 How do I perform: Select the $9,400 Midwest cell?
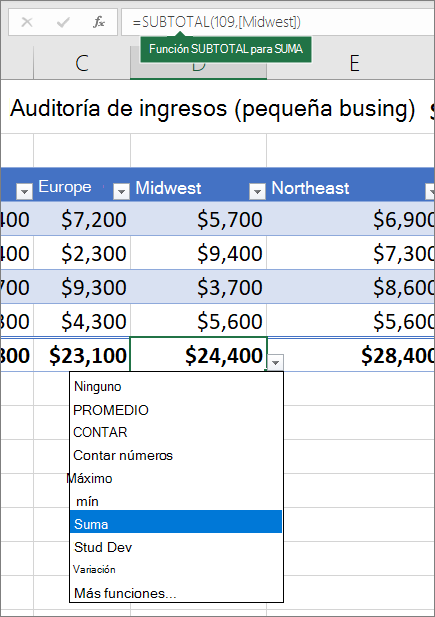(x=198, y=253)
